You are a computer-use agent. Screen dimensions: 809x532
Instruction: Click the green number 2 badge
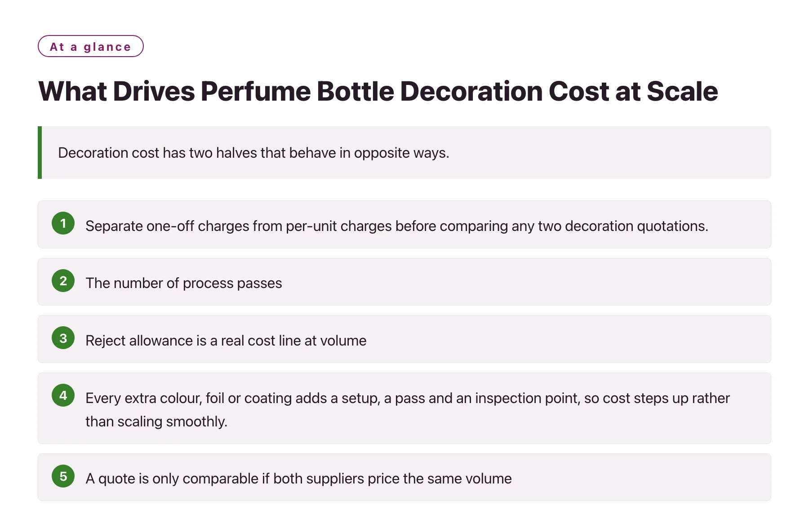(63, 281)
